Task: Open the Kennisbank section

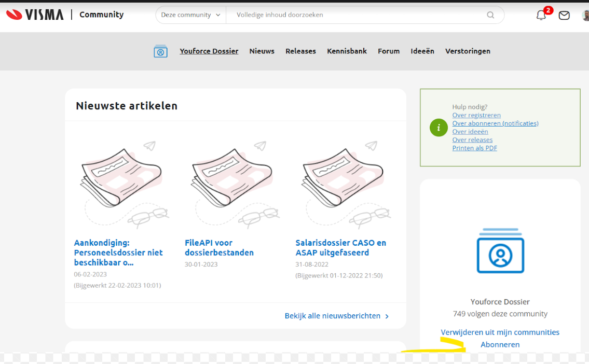Action: click(x=347, y=51)
